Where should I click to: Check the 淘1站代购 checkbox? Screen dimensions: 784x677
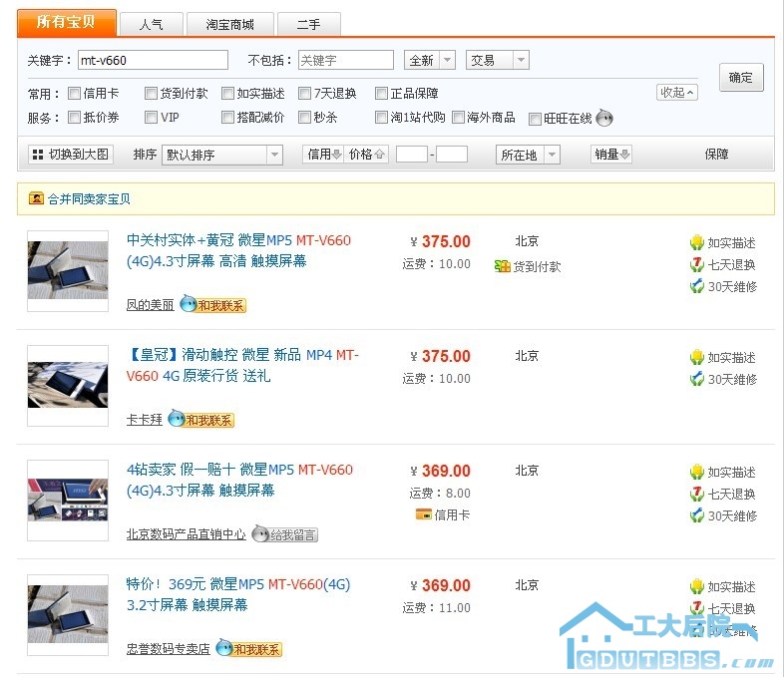point(381,117)
